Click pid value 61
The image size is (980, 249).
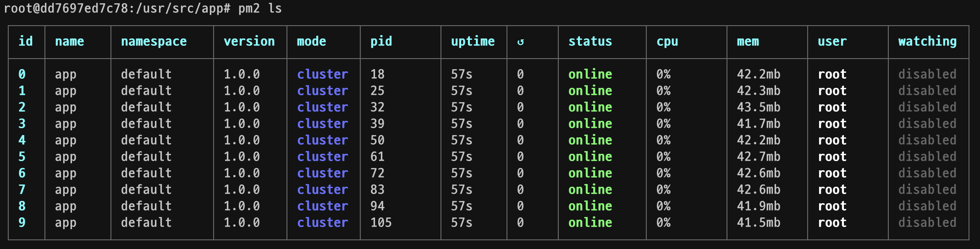point(378,157)
